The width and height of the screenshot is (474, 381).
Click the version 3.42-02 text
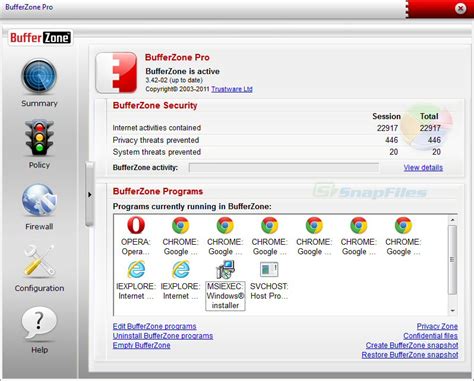(174, 80)
